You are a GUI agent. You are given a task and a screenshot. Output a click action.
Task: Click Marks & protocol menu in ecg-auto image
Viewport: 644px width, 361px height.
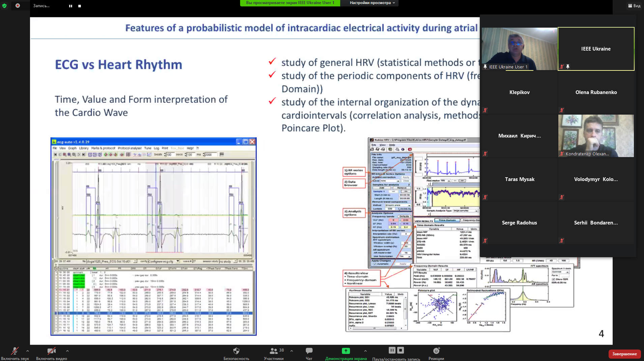(103, 148)
